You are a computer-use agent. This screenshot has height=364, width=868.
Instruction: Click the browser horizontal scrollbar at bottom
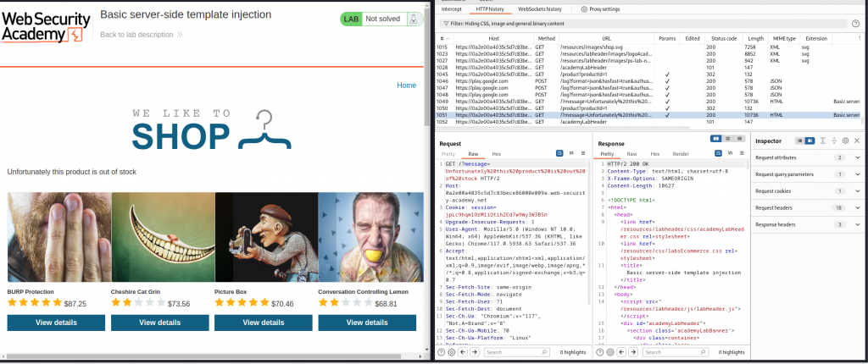coord(205,356)
